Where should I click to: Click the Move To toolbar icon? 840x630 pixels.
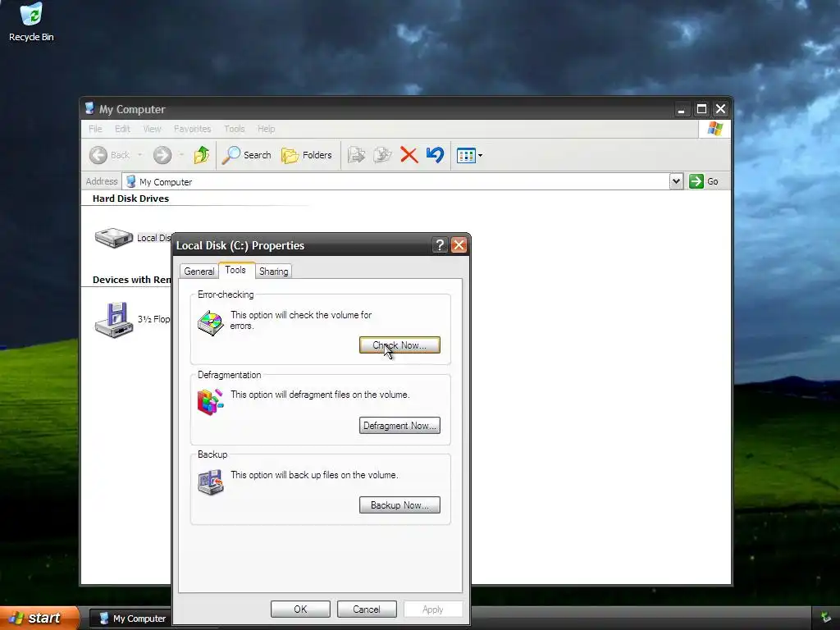pos(356,155)
